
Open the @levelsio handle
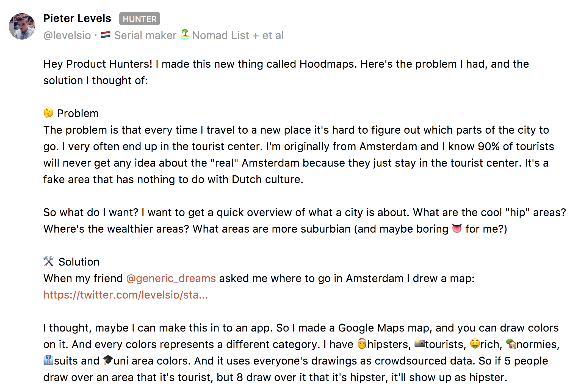(67, 35)
